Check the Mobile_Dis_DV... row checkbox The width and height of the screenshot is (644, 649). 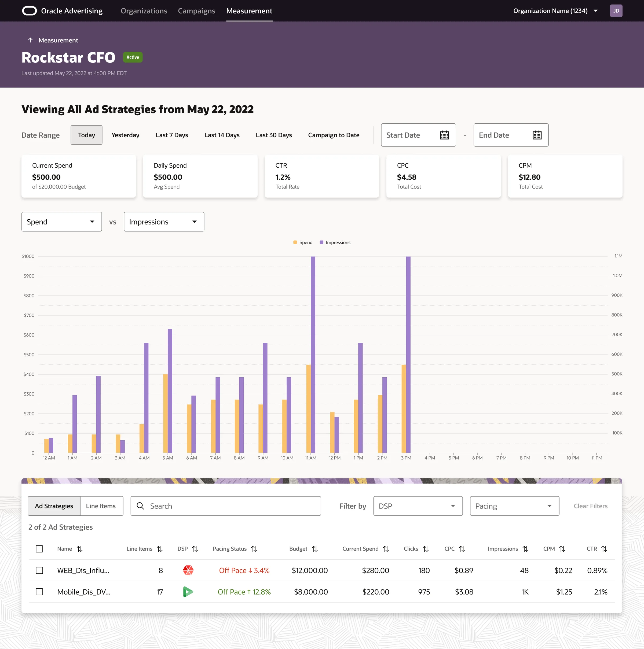(39, 592)
